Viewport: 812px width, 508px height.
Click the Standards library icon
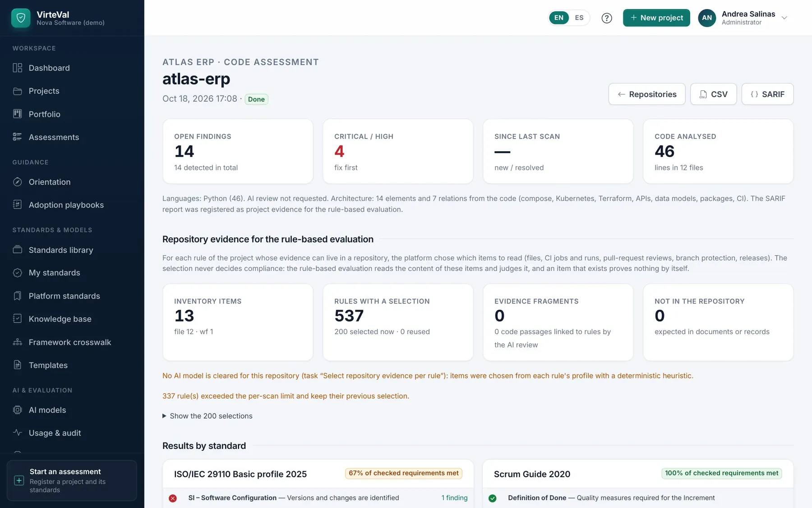18,250
